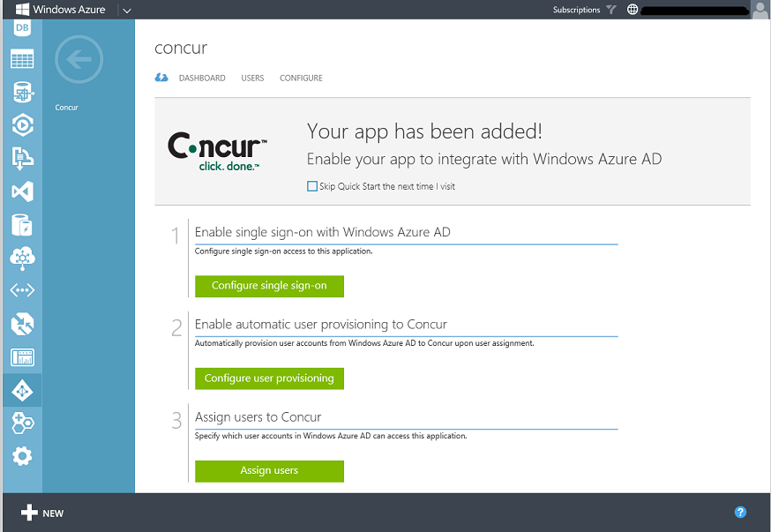Click 'Enable automatic user provisioning to Concur' heading

320,325
